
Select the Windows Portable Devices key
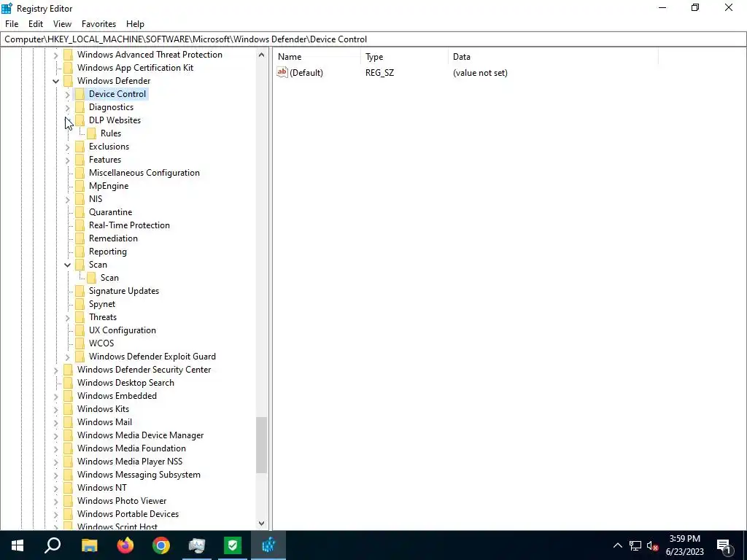point(128,514)
